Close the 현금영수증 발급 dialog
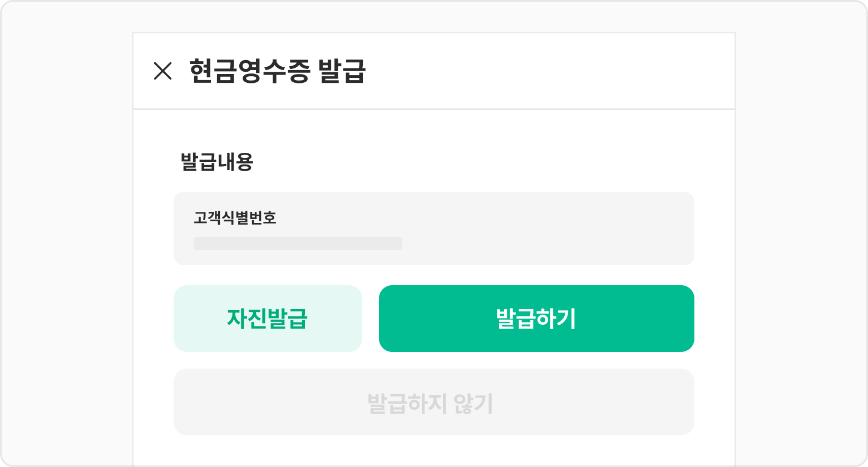 pos(162,71)
